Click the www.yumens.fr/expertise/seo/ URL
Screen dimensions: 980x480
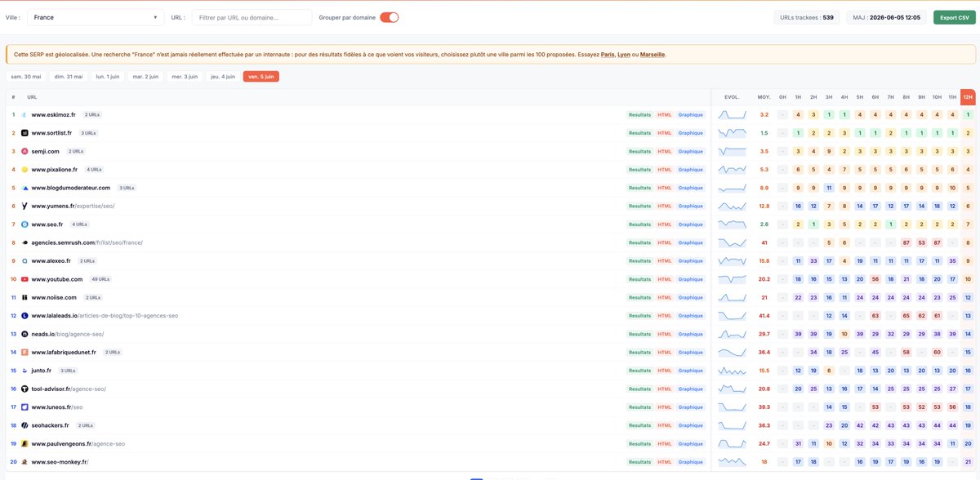73,206
